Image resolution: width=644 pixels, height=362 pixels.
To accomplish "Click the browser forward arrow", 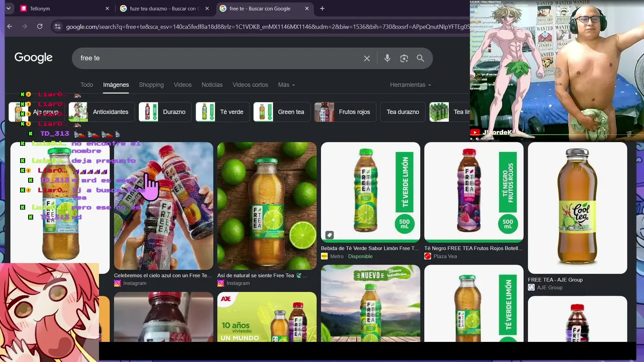I will pyautogui.click(x=24, y=26).
